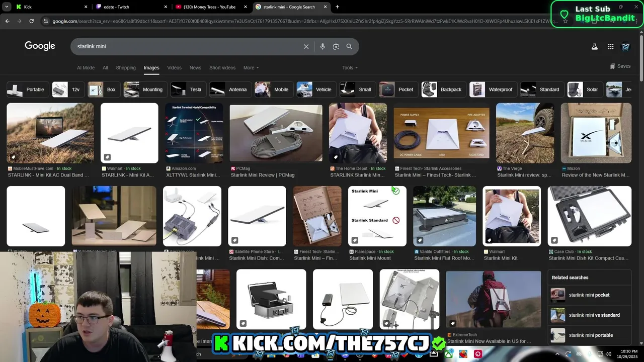Open the PCMag Starlink Mini Review image
This screenshot has width=644, height=362.
276,133
